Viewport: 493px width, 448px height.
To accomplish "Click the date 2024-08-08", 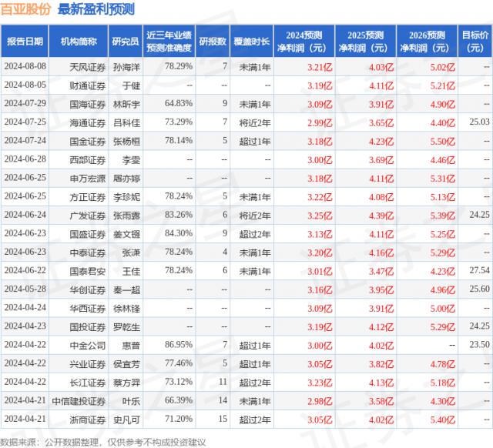I will tap(25, 66).
